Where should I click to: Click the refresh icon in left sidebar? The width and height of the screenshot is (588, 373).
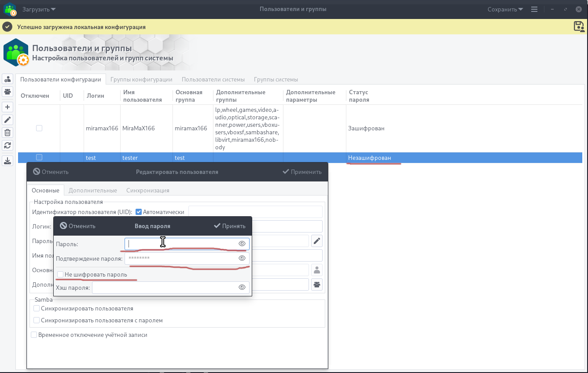tap(7, 145)
